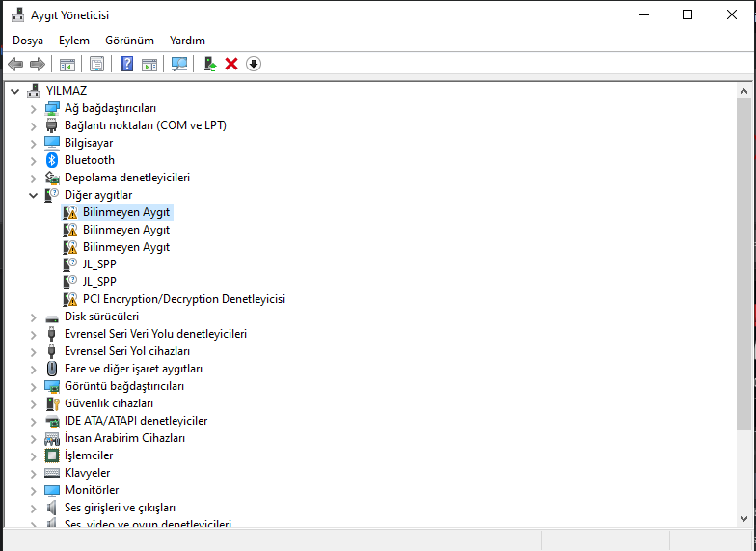The height and width of the screenshot is (551, 756).
Task: Click the Ses girişleri ve çıkışları speaker icon
Action: point(51,508)
